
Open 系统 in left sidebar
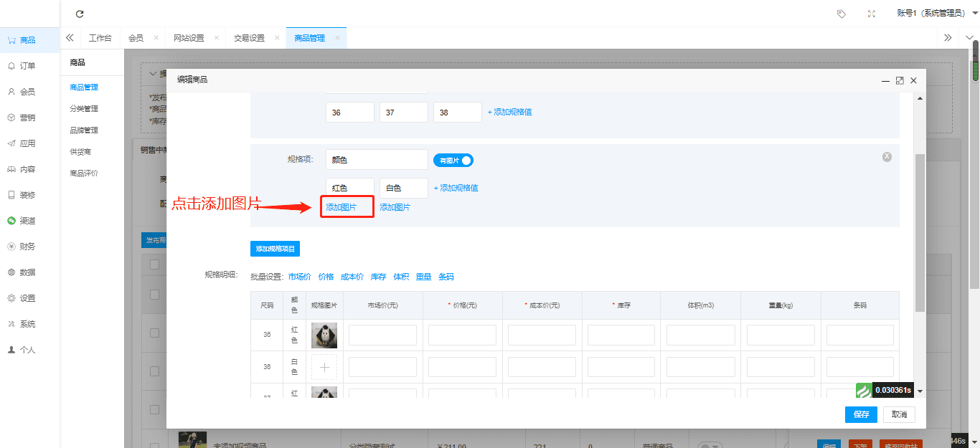coord(28,324)
